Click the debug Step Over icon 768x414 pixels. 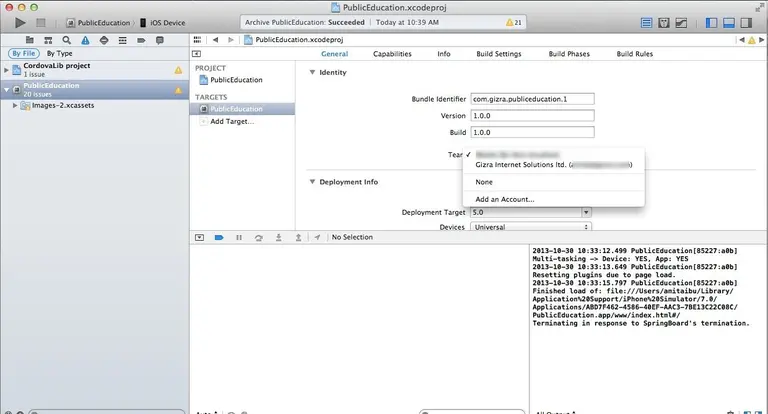pyautogui.click(x=259, y=237)
